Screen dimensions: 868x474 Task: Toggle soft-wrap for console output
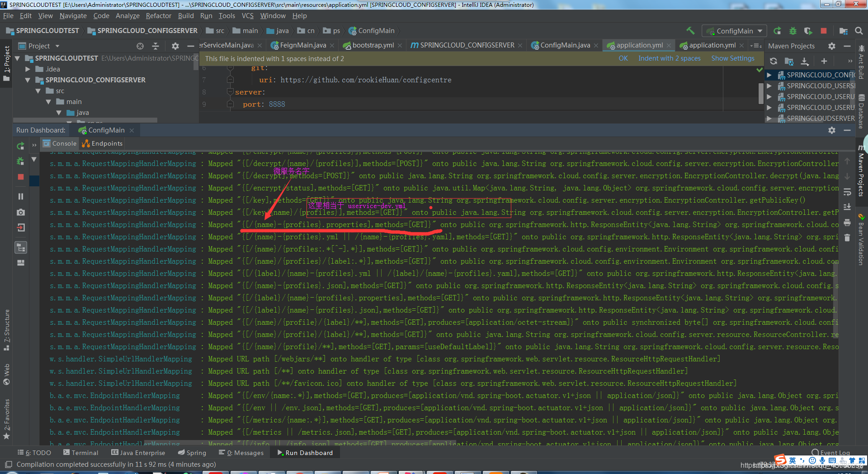pyautogui.click(x=847, y=192)
